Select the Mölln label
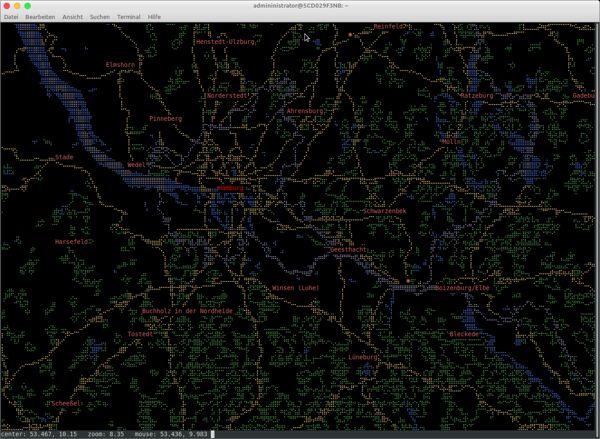The height and width of the screenshot is (439, 600). pyautogui.click(x=451, y=142)
